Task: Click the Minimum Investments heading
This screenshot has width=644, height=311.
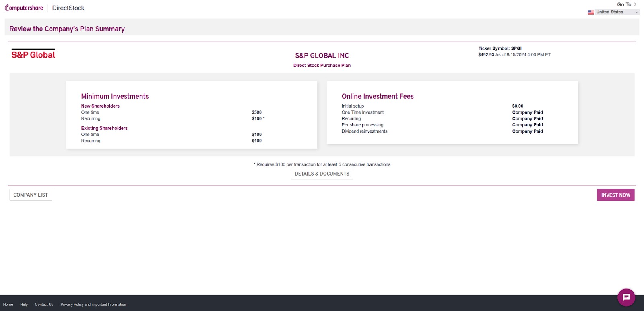Action: (115, 96)
